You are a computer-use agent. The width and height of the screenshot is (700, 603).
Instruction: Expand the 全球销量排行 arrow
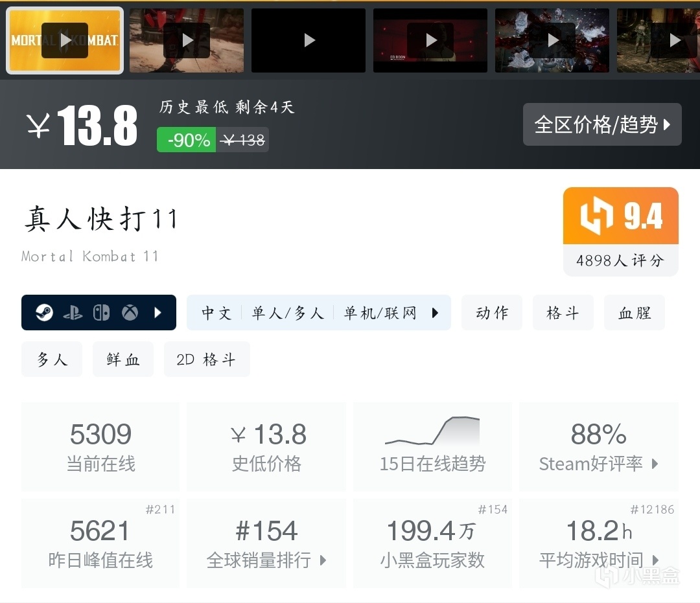[x=323, y=560]
